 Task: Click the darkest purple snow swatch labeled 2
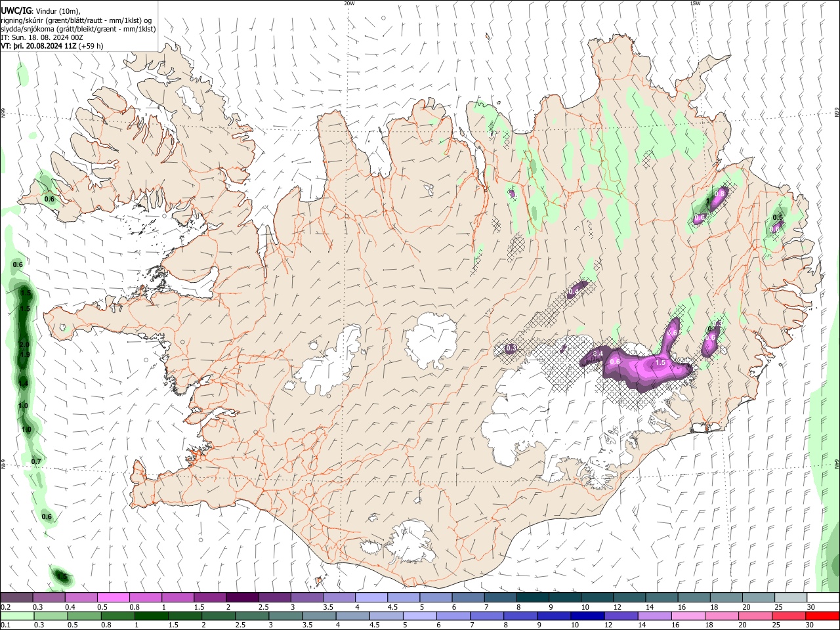242,598
